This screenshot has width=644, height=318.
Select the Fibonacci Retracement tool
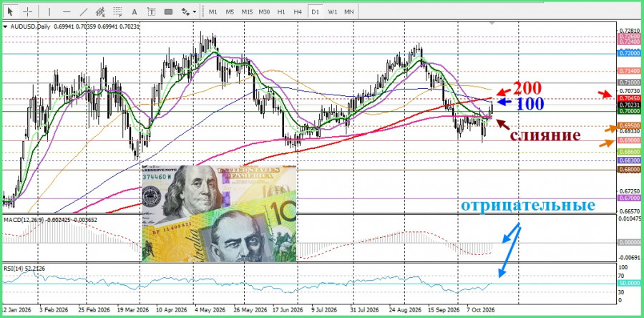point(117,11)
